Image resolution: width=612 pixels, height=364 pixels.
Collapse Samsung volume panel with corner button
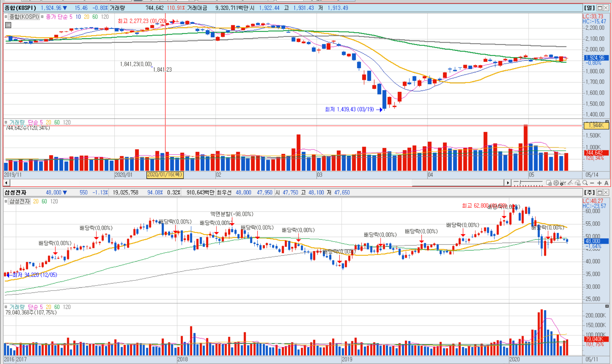[x=607, y=306]
